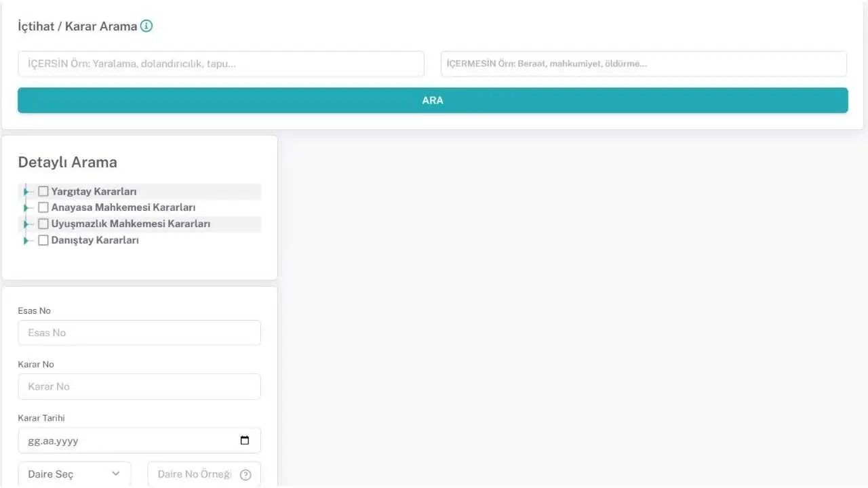Expand the Anayasa Mahkemesi Kararları tree arrow
The image size is (868, 488).
click(26, 207)
